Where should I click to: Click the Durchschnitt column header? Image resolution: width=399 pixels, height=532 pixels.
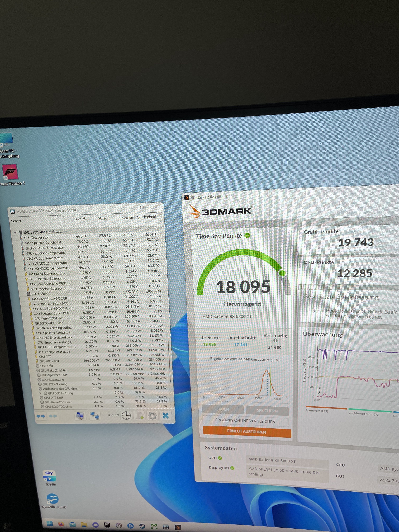[x=147, y=217]
